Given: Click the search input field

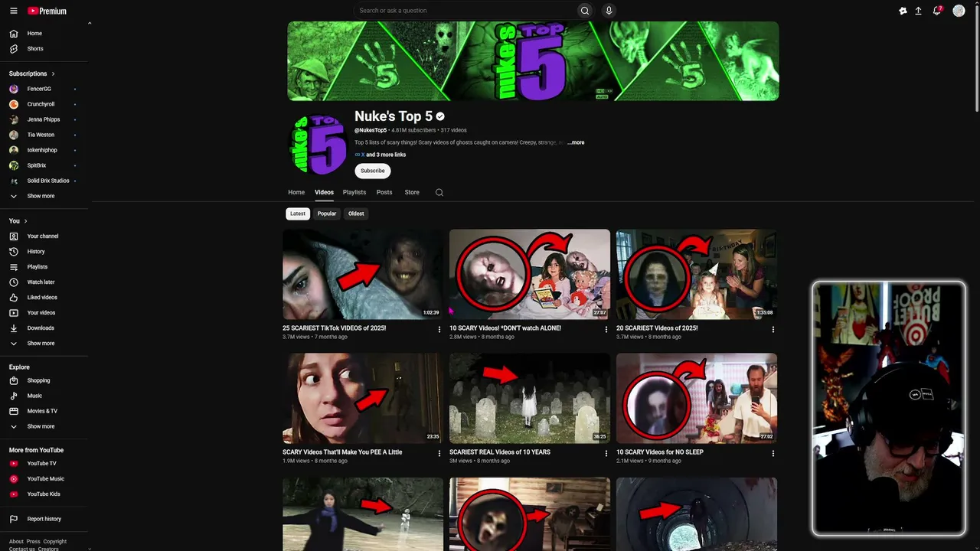Looking at the screenshot, I should (465, 11).
